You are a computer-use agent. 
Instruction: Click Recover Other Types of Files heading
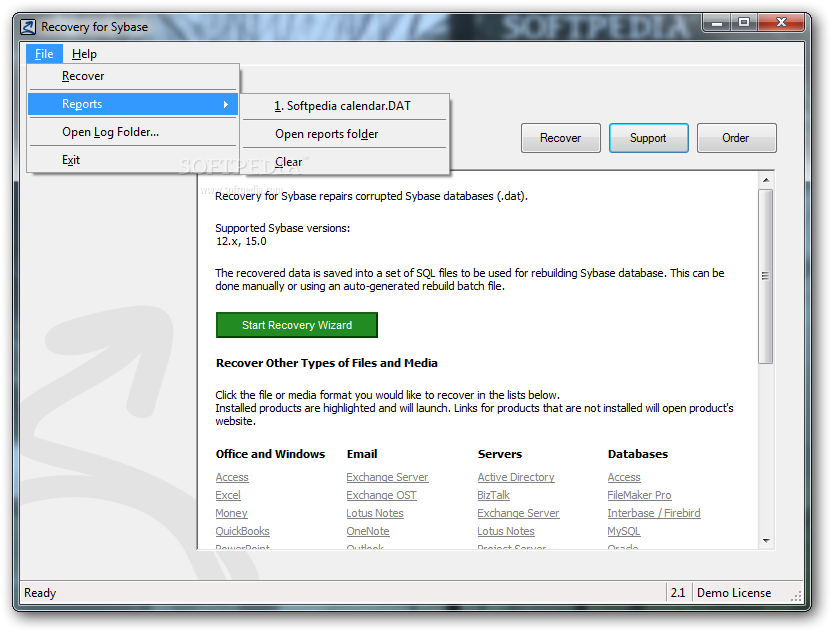(327, 363)
